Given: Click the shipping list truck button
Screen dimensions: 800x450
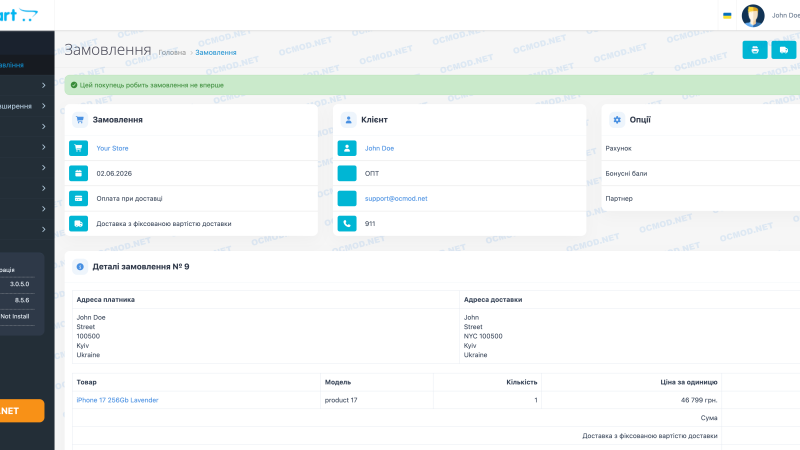Looking at the screenshot, I should coord(784,50).
